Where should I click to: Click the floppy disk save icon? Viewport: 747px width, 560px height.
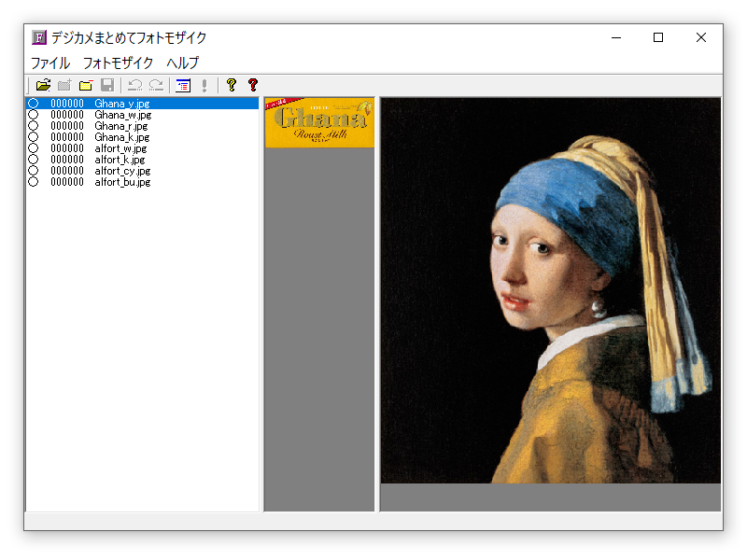click(107, 85)
